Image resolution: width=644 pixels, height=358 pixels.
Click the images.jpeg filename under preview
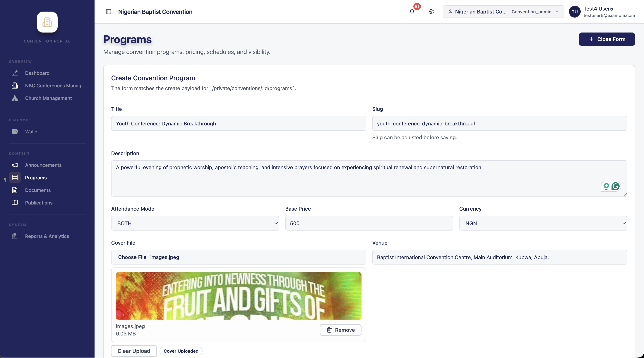(130, 326)
